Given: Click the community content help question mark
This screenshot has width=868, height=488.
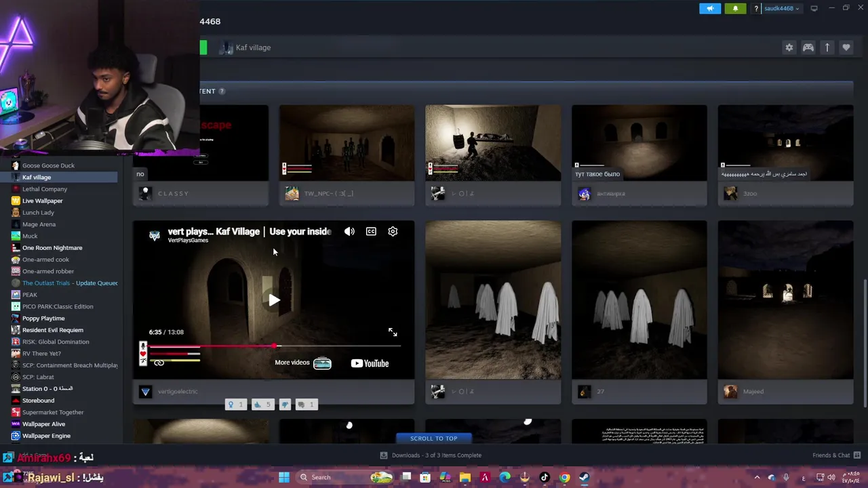Looking at the screenshot, I should point(222,91).
